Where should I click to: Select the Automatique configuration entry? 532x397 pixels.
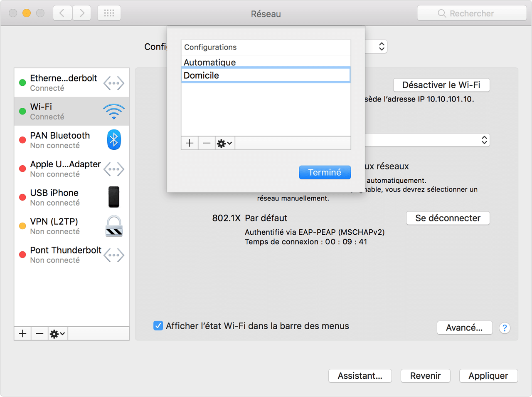tap(266, 62)
